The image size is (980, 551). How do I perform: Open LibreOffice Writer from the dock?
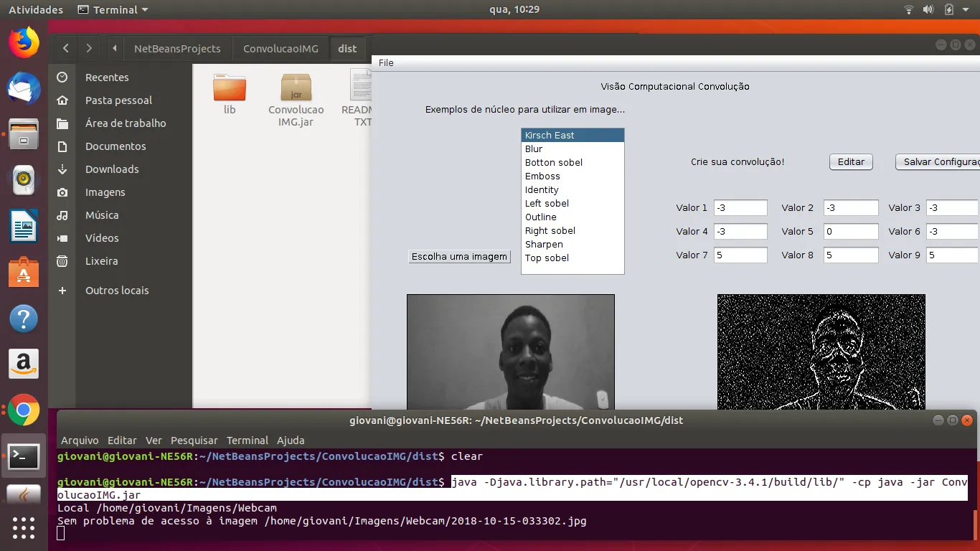tap(24, 226)
